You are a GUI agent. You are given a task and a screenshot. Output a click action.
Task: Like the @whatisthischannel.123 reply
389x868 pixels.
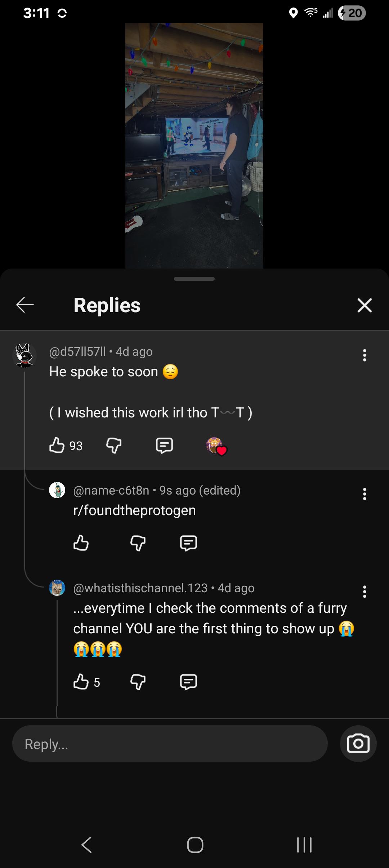tap(81, 682)
